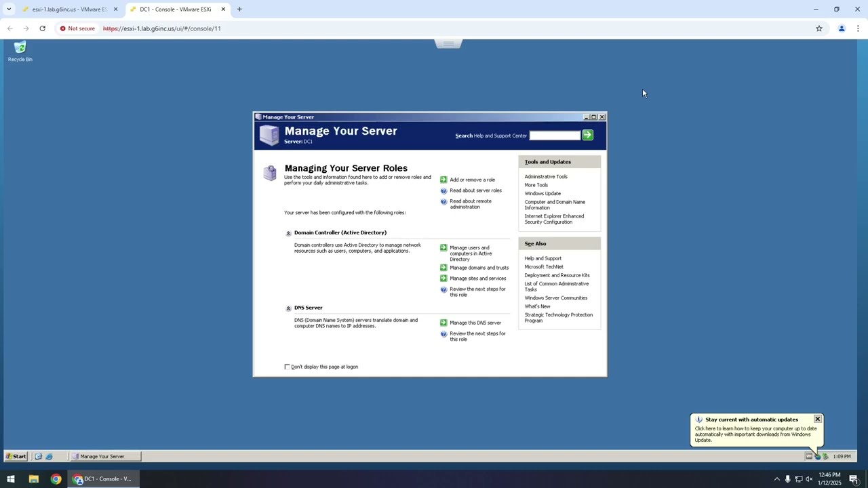This screenshot has height=488, width=868.
Task: Open Microsoft TechNet link
Action: point(544,267)
